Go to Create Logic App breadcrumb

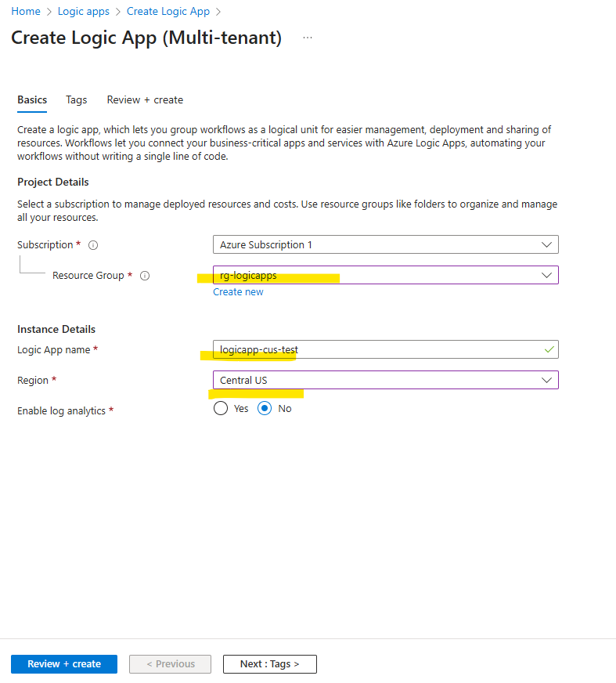168,11
